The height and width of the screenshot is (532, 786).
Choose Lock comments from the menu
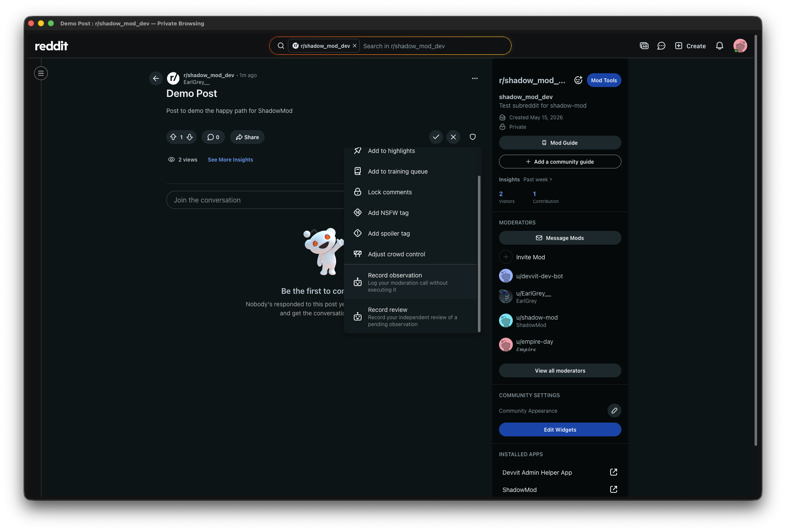tap(410, 192)
